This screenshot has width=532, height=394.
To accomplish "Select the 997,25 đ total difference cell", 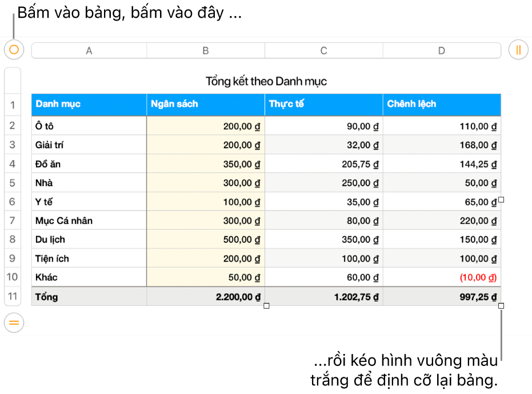I will point(442,297).
